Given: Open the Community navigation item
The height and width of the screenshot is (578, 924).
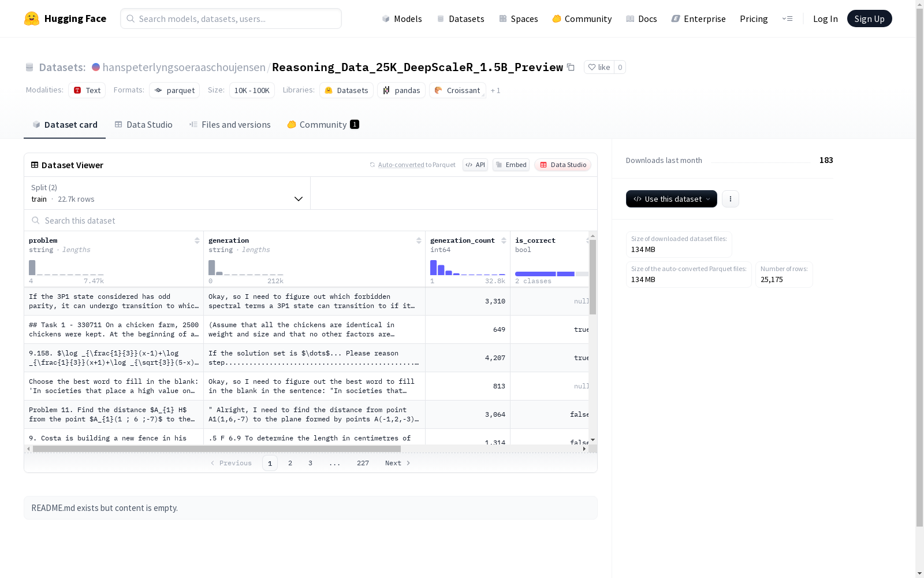Looking at the screenshot, I should 582,18.
